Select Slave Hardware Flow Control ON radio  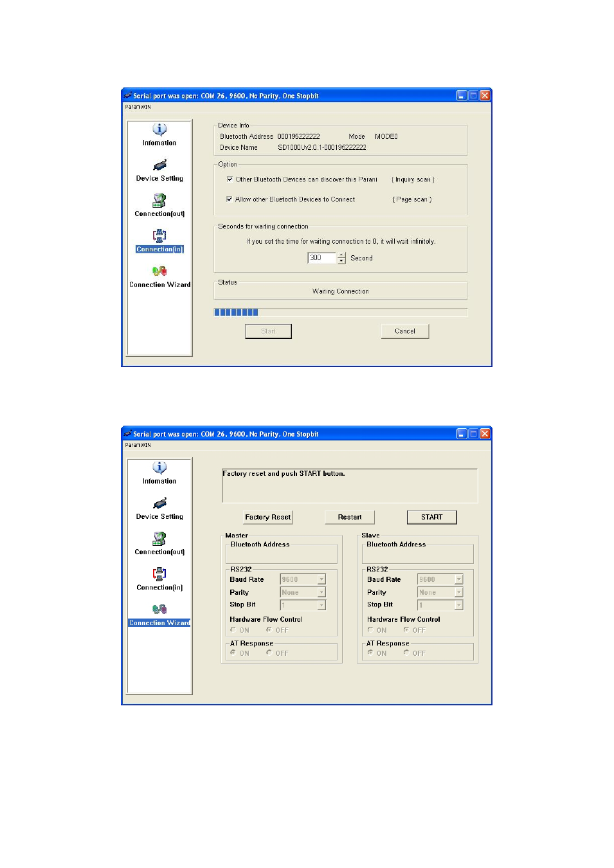point(370,630)
